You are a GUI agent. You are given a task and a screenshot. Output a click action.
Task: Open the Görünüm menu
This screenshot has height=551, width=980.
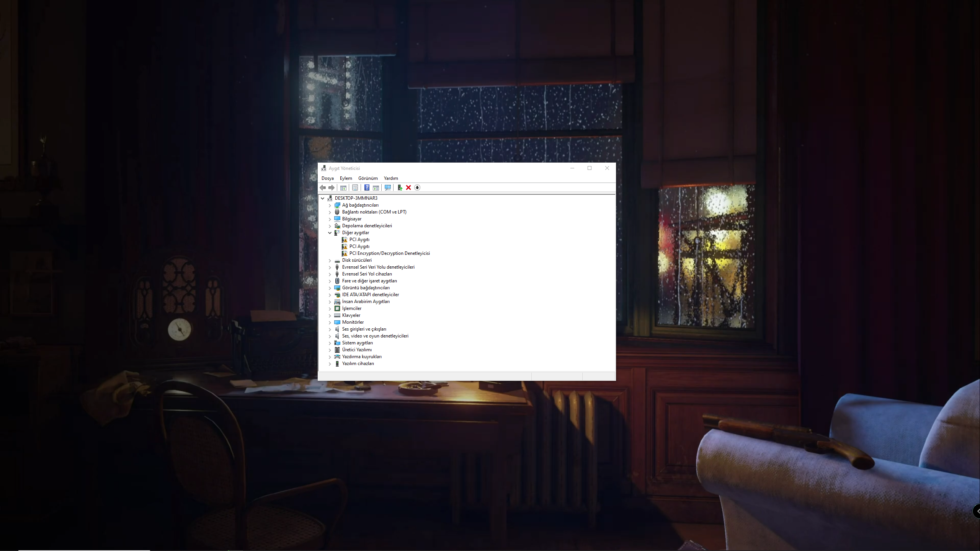coord(367,178)
